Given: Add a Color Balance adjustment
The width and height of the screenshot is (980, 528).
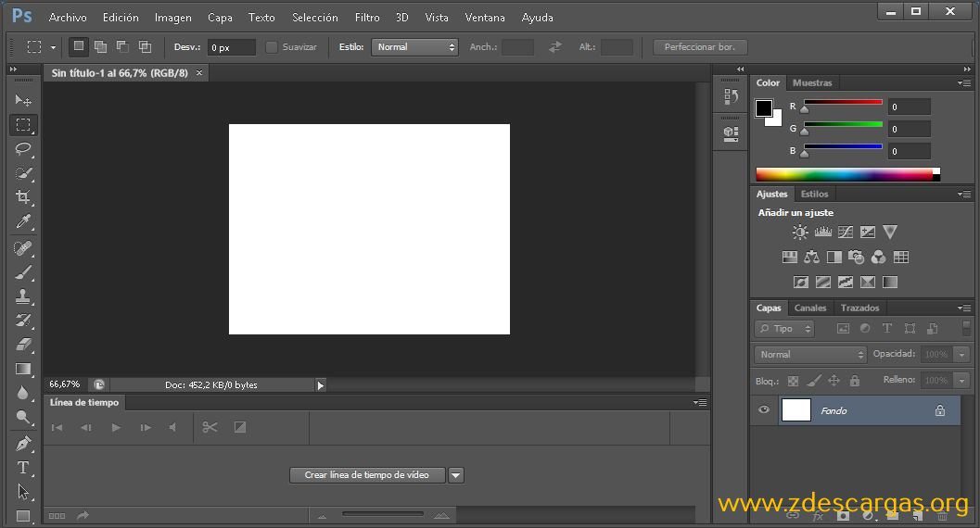Looking at the screenshot, I should (812, 257).
